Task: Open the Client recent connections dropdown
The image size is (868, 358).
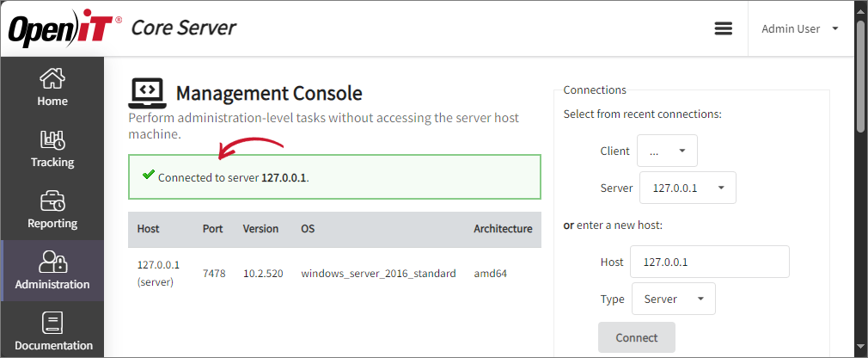Action: coord(667,151)
